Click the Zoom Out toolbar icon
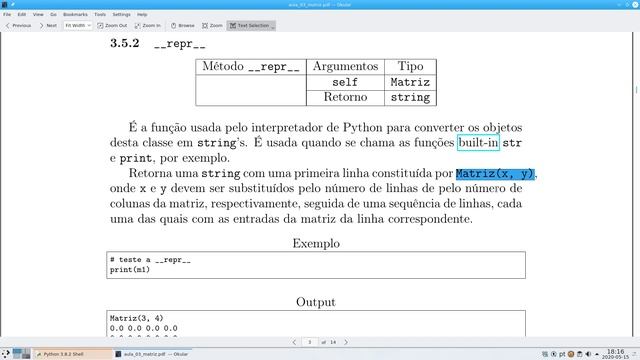 112,25
